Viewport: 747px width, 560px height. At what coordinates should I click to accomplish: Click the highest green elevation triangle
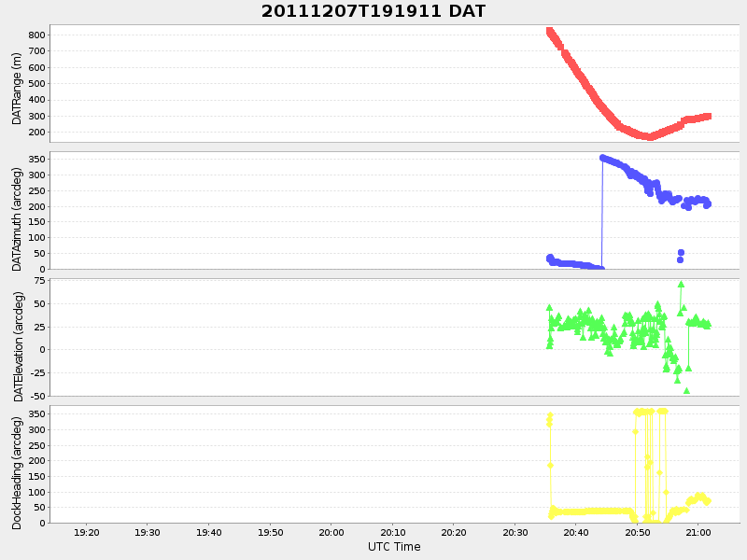click(681, 284)
